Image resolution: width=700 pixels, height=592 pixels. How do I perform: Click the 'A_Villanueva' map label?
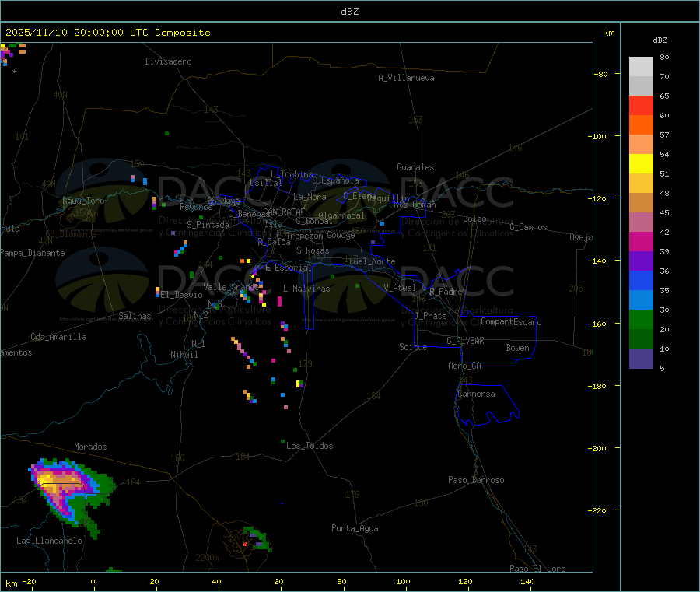[x=406, y=78]
